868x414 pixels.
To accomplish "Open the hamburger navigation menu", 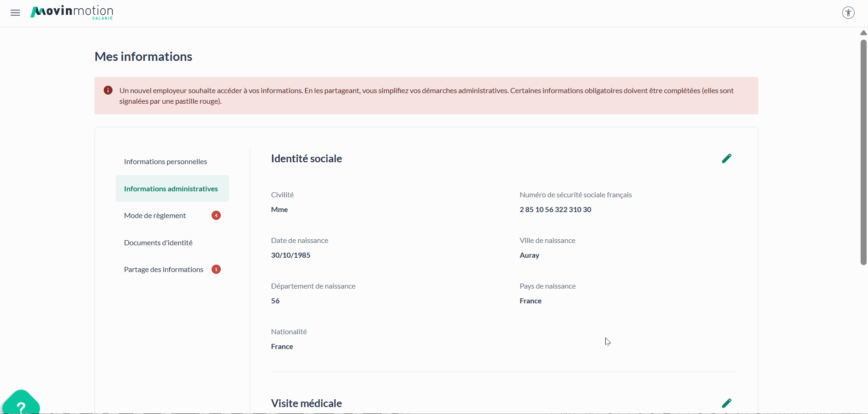I will coord(15,13).
